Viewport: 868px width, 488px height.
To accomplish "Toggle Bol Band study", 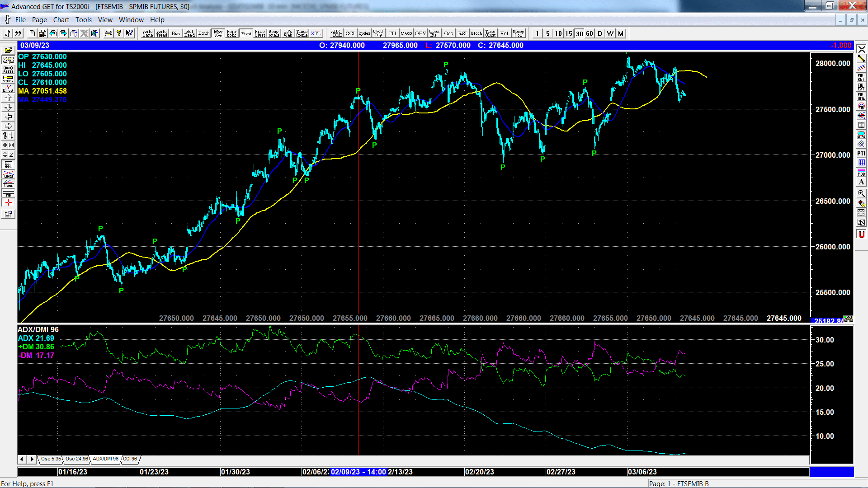I will 190,33.
